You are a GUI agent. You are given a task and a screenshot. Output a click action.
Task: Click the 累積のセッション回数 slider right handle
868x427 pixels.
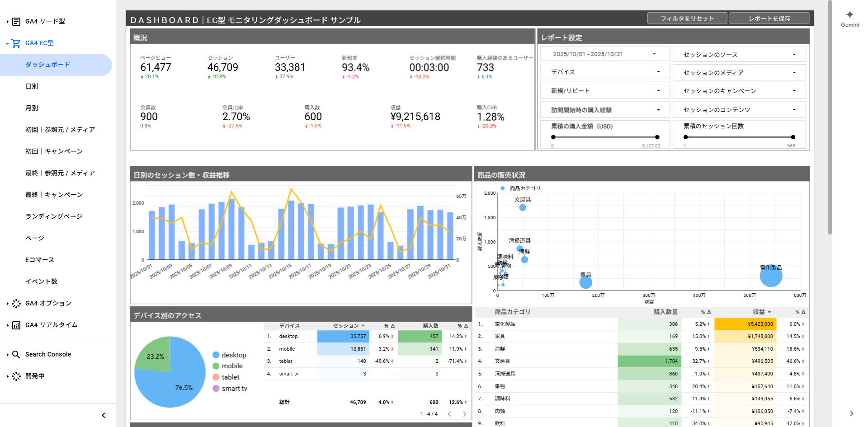click(x=793, y=137)
